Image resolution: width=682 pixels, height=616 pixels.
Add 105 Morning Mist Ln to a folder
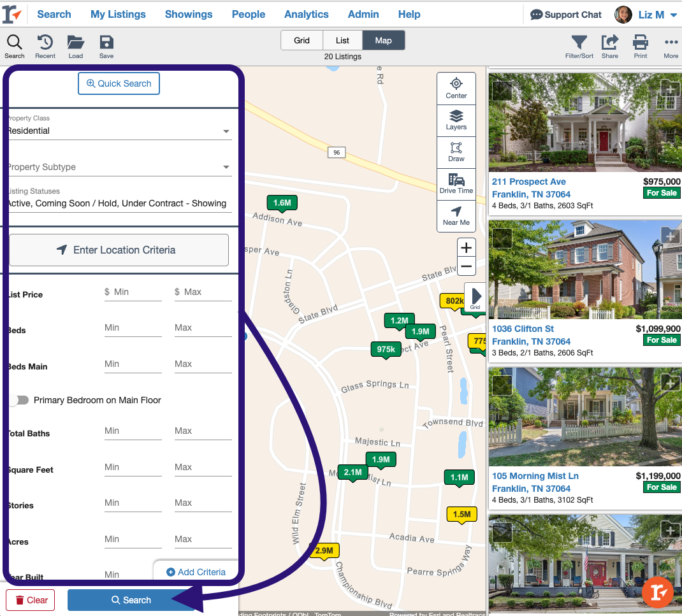click(x=670, y=383)
